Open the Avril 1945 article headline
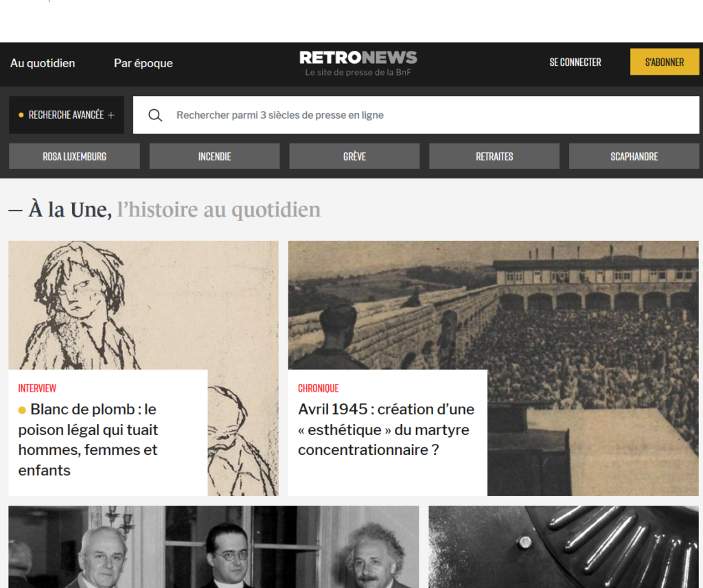703x588 pixels. (x=386, y=430)
